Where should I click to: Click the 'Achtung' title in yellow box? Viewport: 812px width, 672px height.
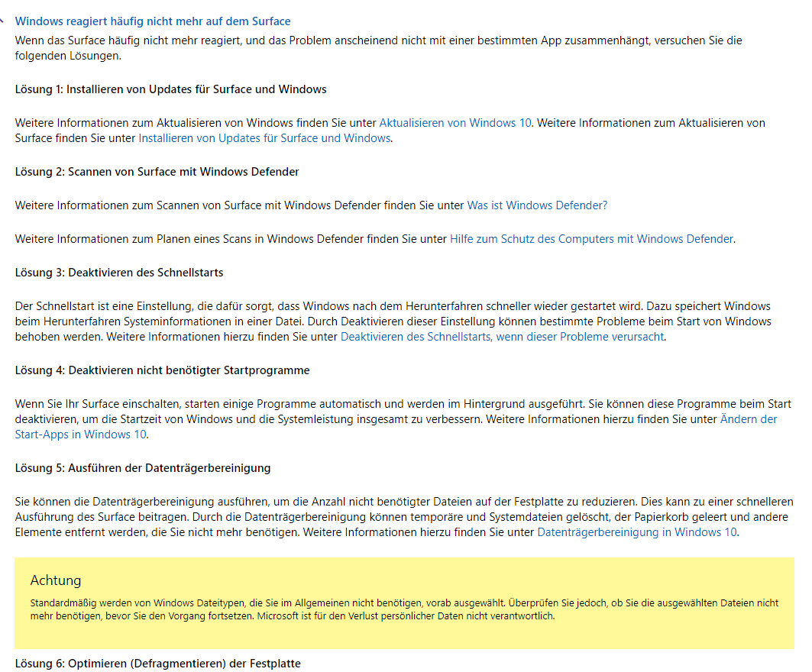coord(56,580)
